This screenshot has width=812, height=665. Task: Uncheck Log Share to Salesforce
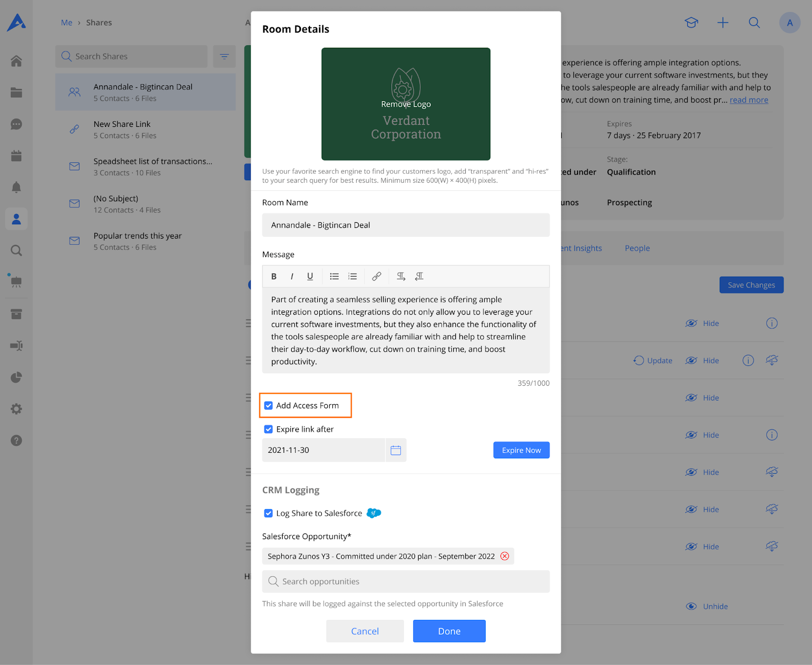(x=268, y=513)
